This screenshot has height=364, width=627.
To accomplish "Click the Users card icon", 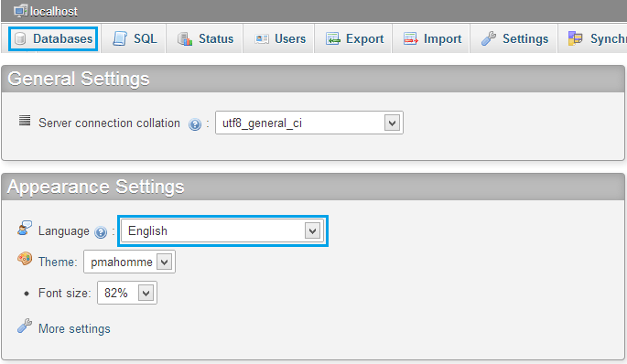I will (262, 38).
